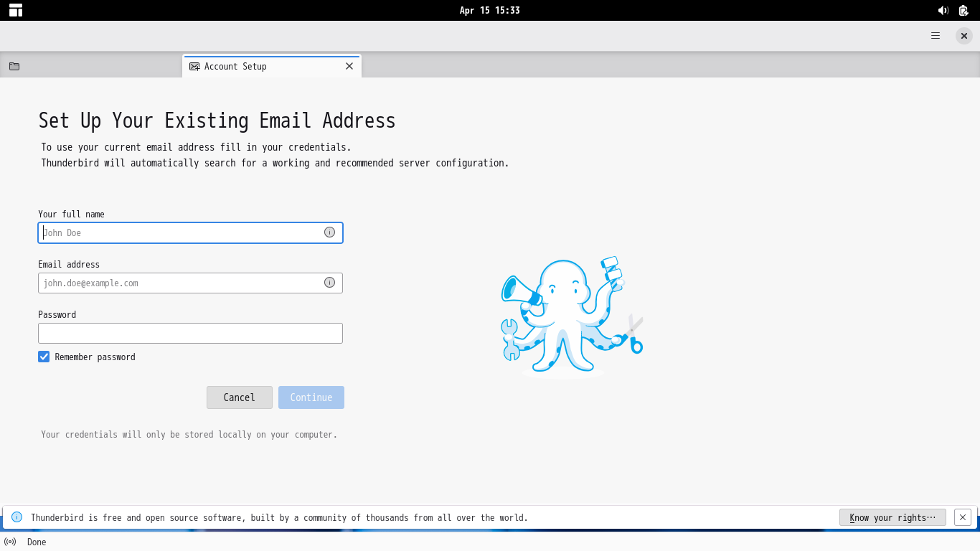Open the clipboard indicator in top bar

pyautogui.click(x=963, y=10)
